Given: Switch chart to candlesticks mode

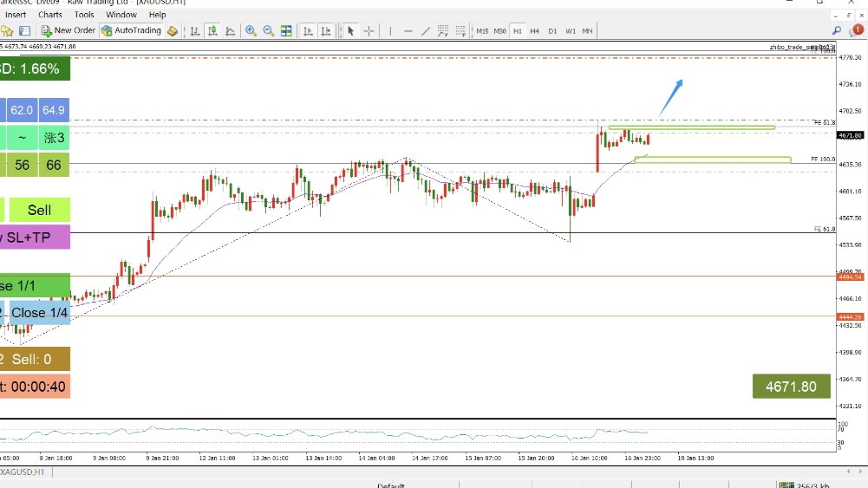Looking at the screenshot, I should pyautogui.click(x=212, y=31).
